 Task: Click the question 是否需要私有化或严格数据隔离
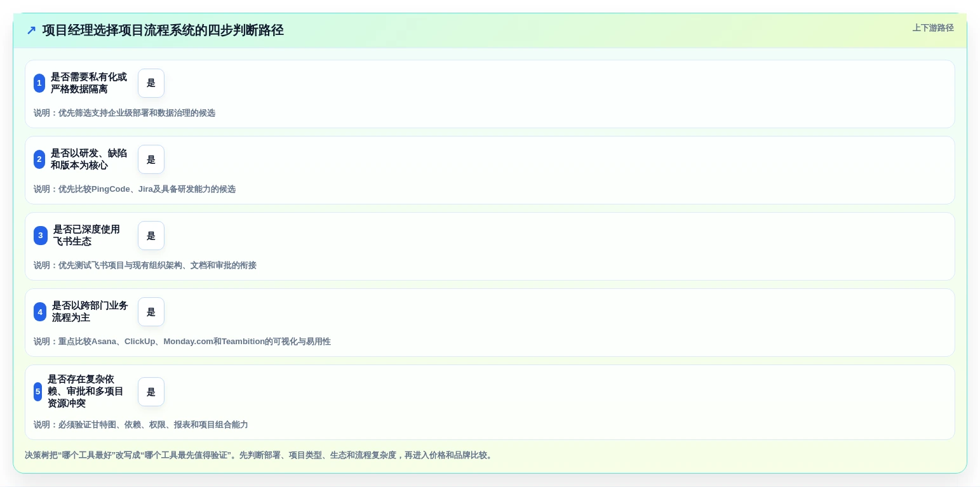pos(89,83)
